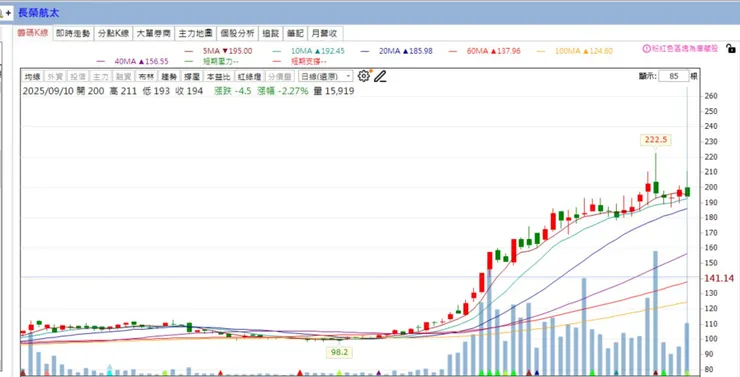Screen dimensions: 740x377
Task: Click the 98.2 low price label
Action: 339,352
